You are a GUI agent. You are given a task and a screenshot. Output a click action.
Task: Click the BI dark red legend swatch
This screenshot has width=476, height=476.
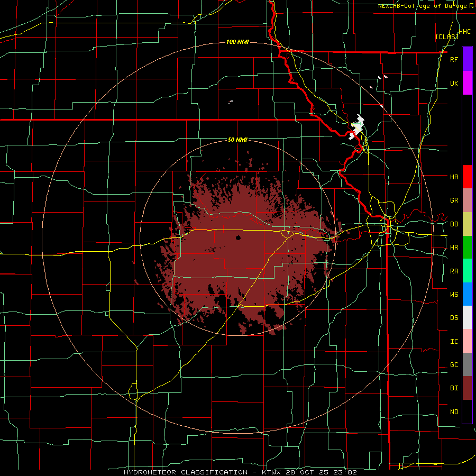(x=467, y=388)
